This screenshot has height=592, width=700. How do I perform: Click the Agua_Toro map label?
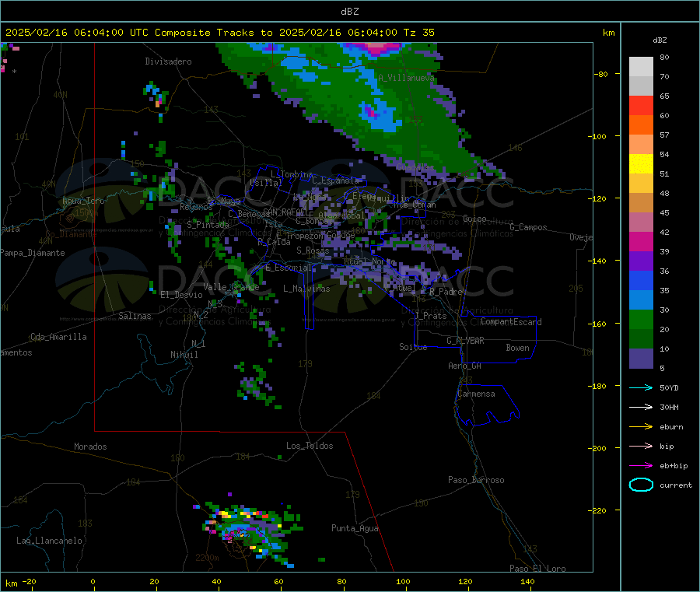coord(83,201)
